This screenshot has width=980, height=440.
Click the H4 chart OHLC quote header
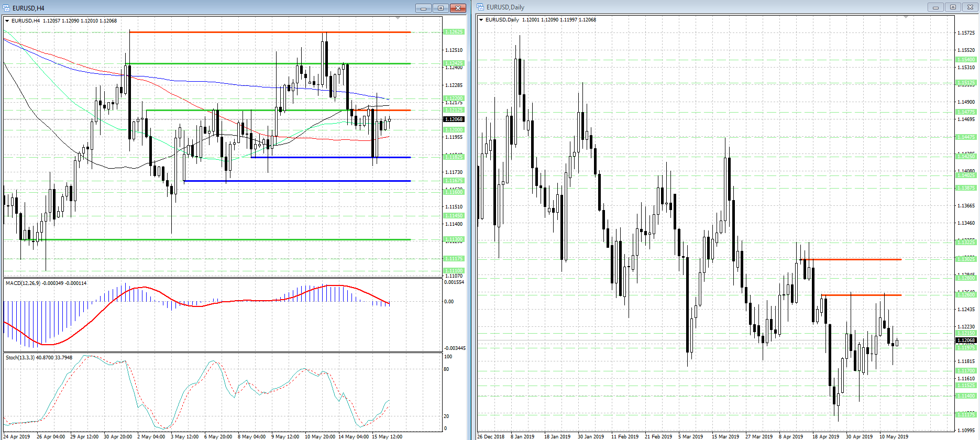click(64, 21)
